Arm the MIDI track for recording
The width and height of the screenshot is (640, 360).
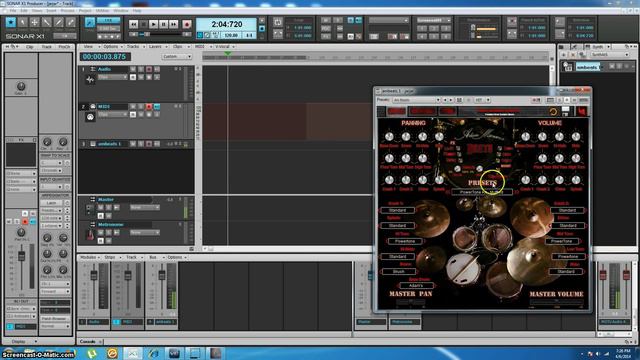click(x=149, y=107)
